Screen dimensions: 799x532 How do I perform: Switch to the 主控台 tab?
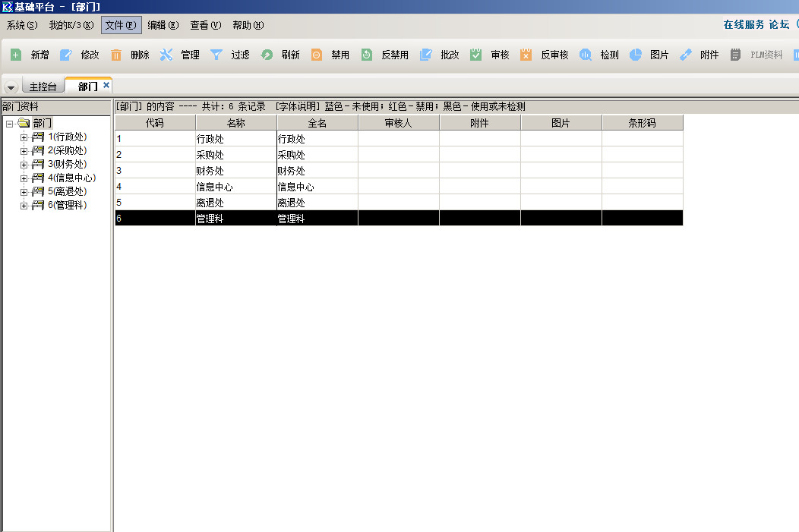(x=43, y=87)
